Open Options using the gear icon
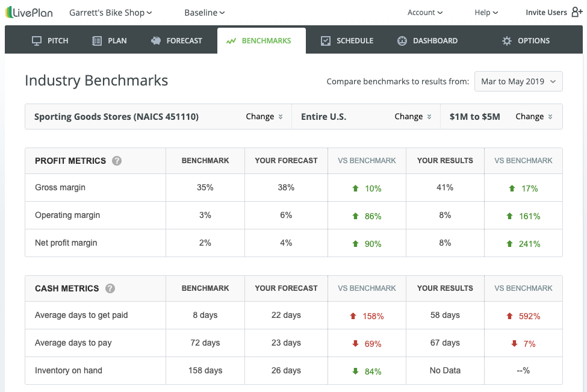The height and width of the screenshot is (392, 587). coord(506,40)
